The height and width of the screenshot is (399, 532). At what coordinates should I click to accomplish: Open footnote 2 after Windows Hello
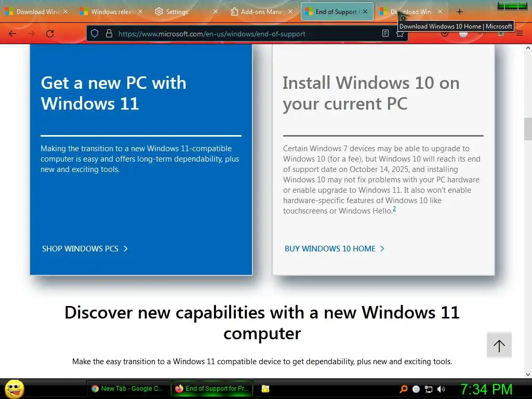pyautogui.click(x=394, y=209)
